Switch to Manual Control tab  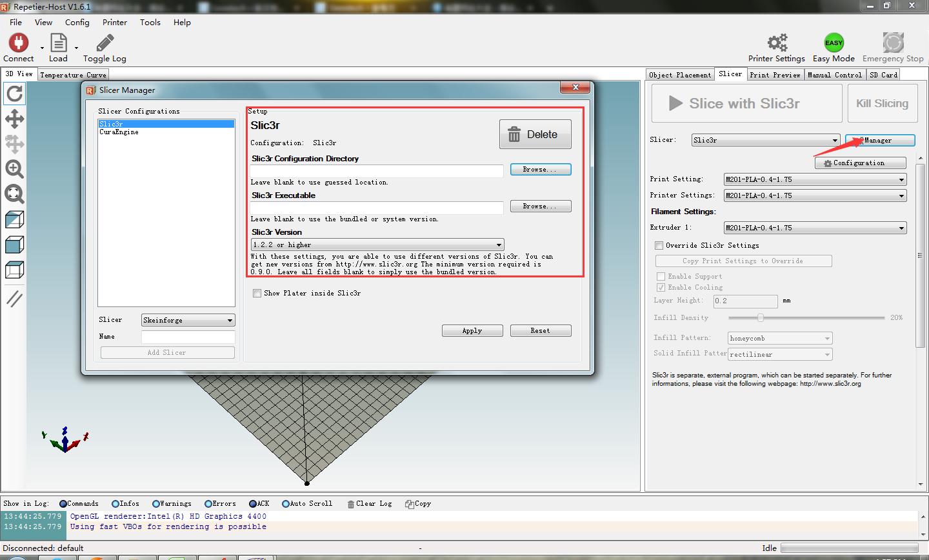point(835,75)
